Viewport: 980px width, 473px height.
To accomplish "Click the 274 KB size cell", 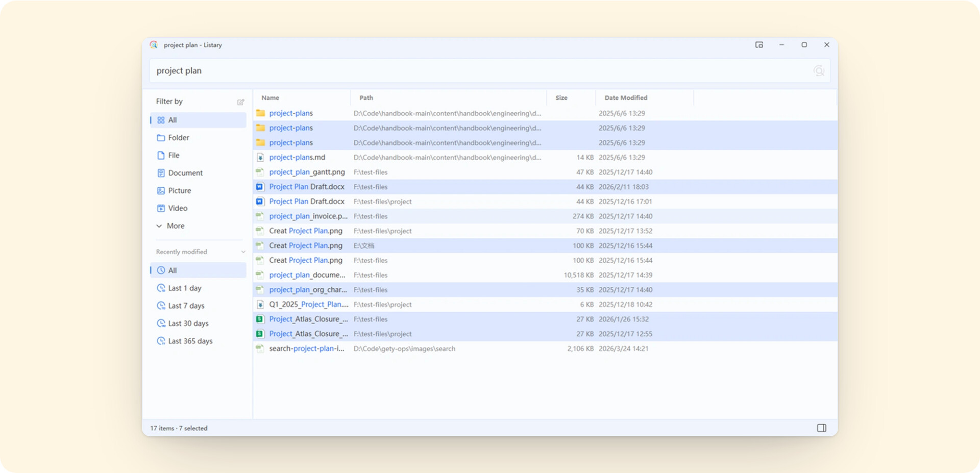I will pos(583,216).
